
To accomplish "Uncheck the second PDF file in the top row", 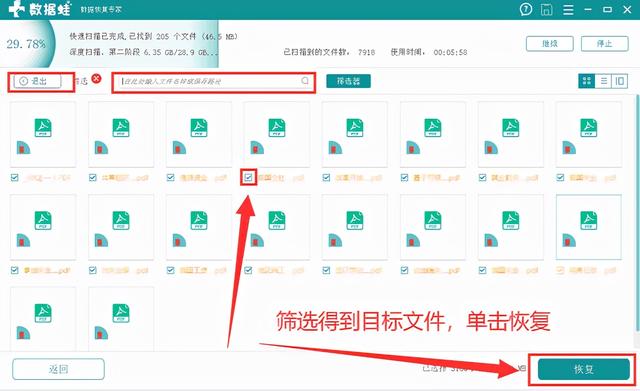I will [x=93, y=178].
